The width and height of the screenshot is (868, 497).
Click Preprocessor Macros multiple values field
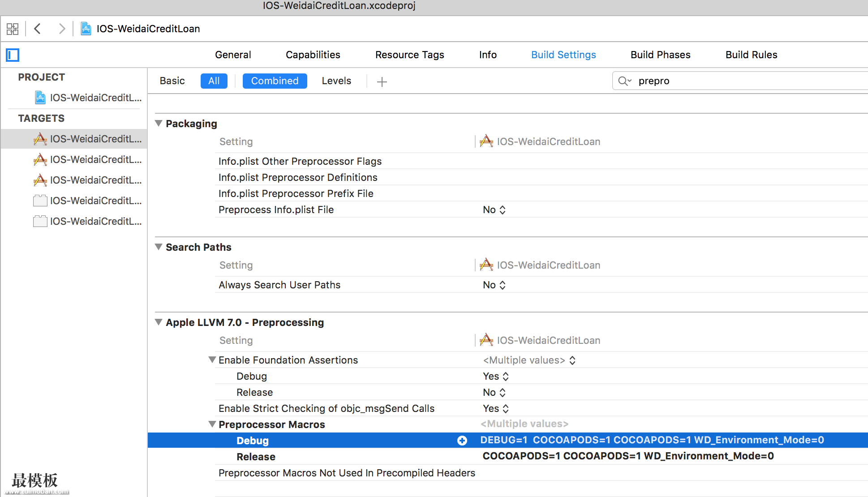[524, 424]
